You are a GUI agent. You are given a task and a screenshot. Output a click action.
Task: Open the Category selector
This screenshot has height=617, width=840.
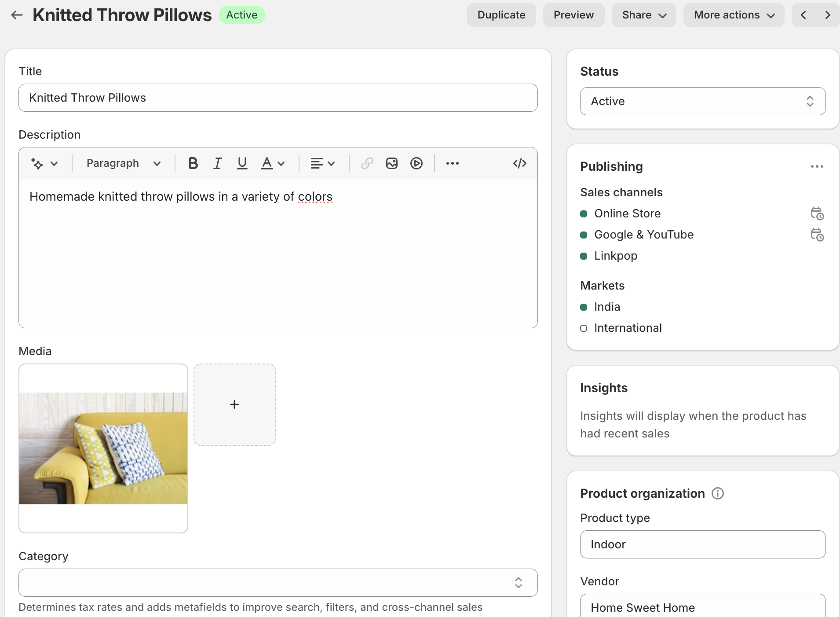coord(278,583)
